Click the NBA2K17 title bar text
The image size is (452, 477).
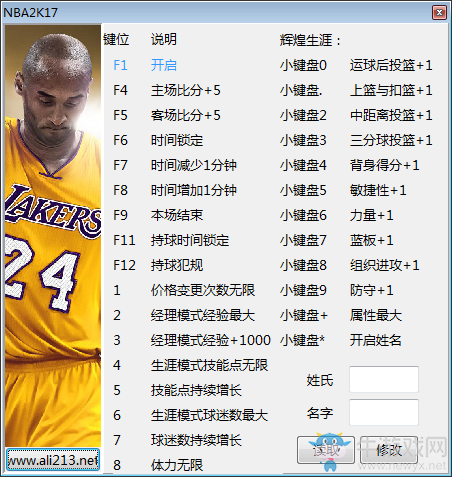[31, 13]
